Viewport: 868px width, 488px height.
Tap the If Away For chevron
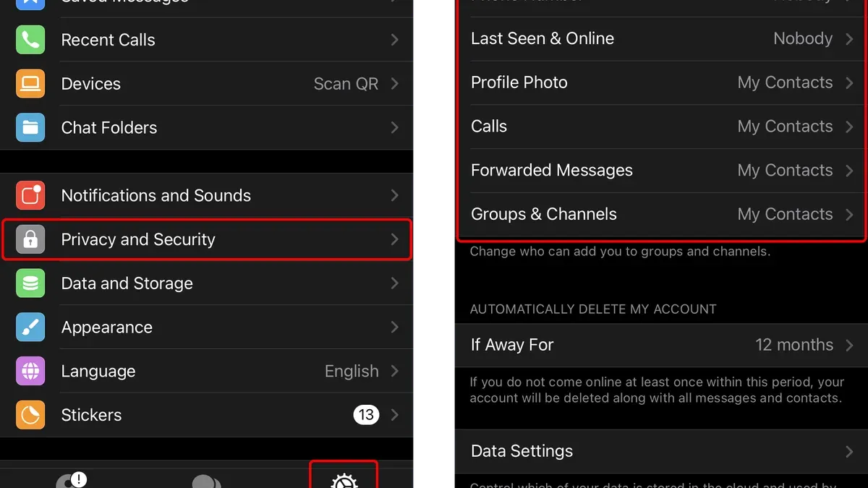850,345
